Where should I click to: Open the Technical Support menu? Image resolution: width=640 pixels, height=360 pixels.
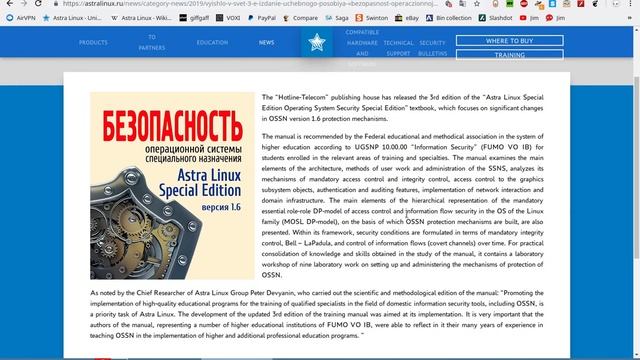click(398, 48)
